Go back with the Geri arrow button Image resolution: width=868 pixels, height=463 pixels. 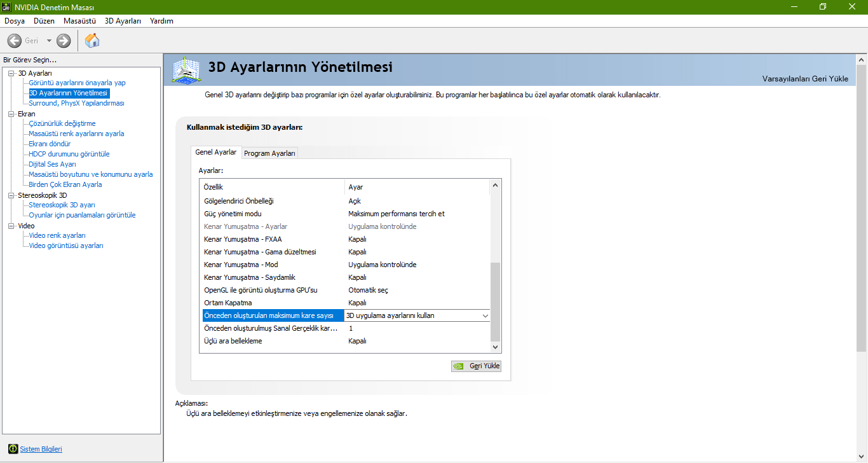[15, 41]
